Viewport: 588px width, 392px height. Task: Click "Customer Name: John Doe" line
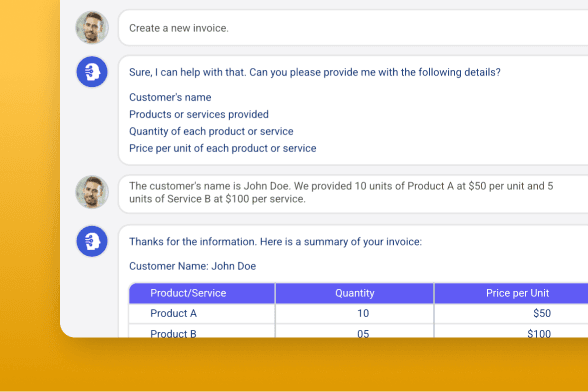(192, 266)
